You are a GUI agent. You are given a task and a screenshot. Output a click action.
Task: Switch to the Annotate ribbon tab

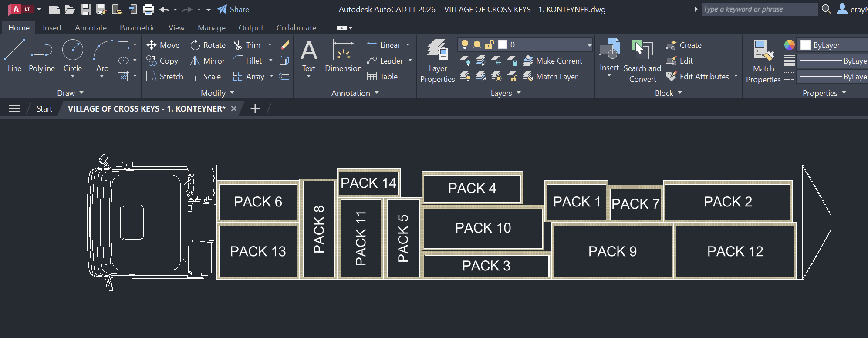click(91, 28)
